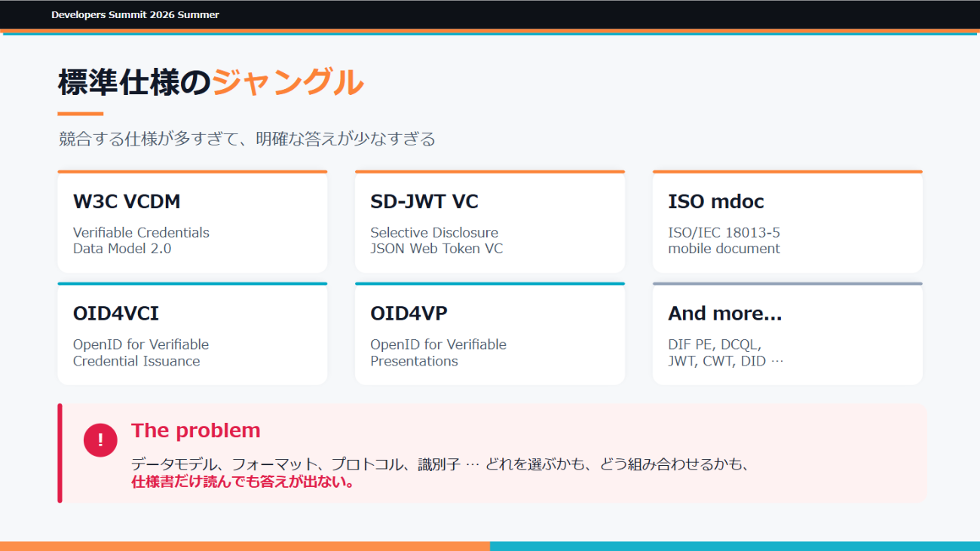Screen dimensions: 980x551
Task: Click DIF PE, DCQL, JWT, CWT, DID text
Action: pyautogui.click(x=726, y=353)
